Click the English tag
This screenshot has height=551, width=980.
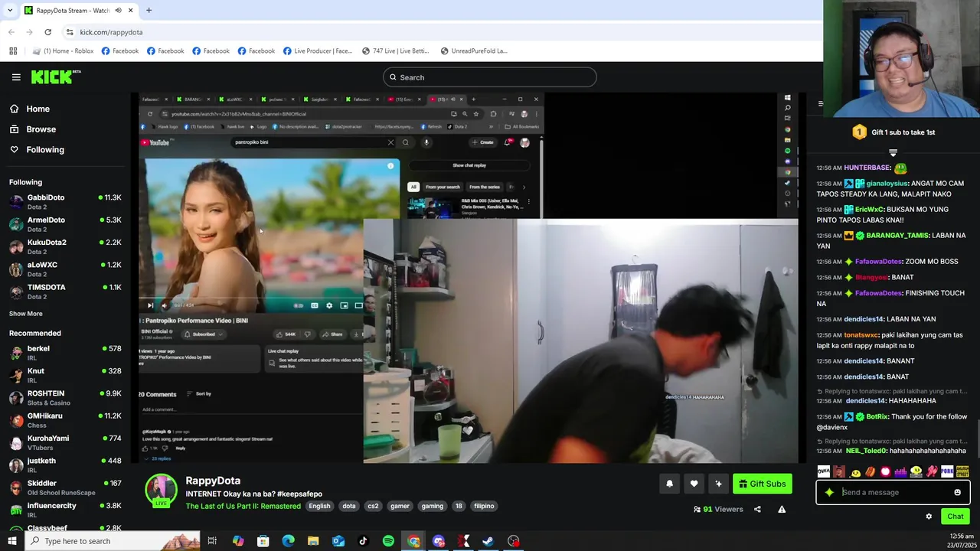(x=319, y=506)
